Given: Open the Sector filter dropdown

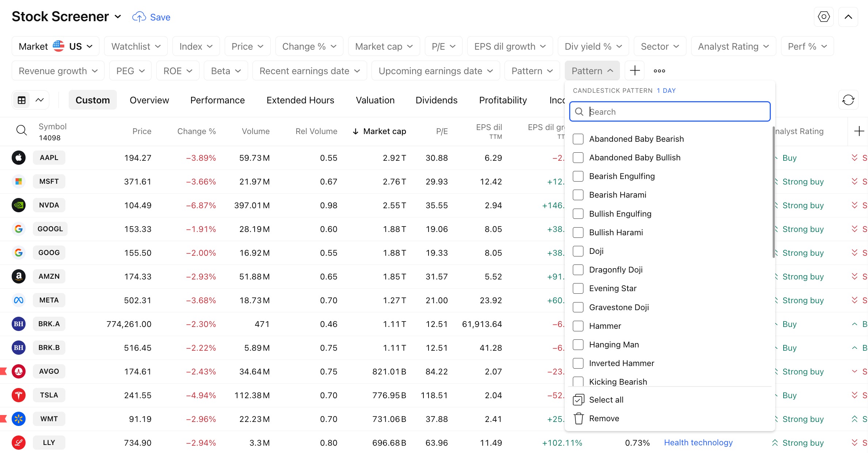Looking at the screenshot, I should 660,46.
